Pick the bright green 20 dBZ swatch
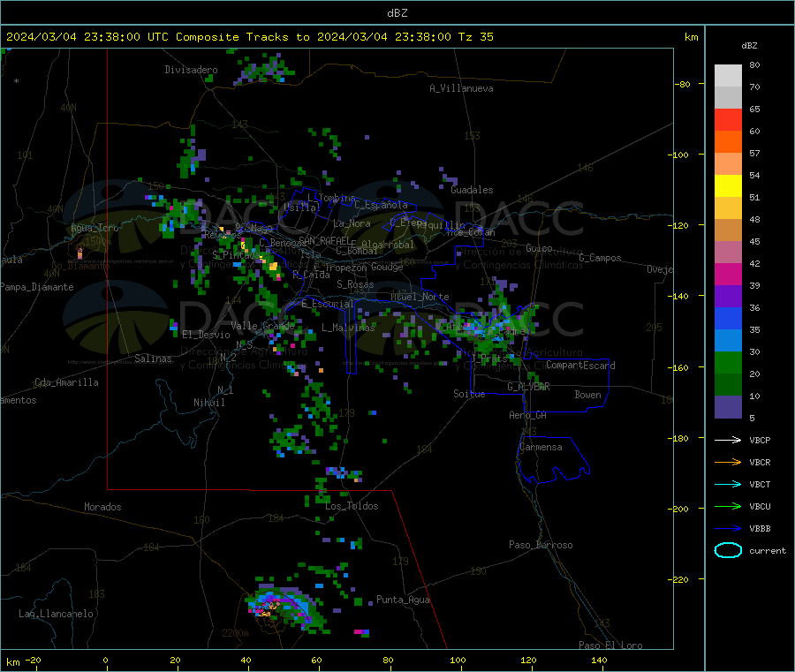This screenshot has height=672, width=795. (x=728, y=362)
